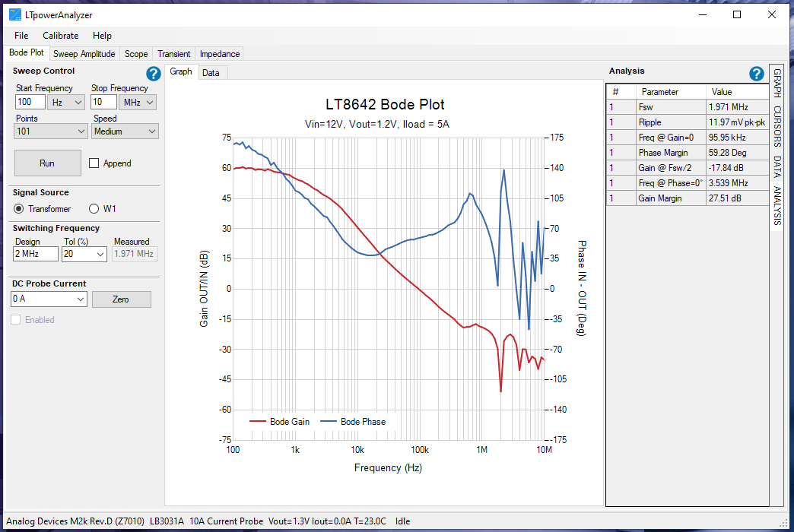Open the switching frequency tolerance dropdown
This screenshot has height=532, width=794.
tap(84, 254)
